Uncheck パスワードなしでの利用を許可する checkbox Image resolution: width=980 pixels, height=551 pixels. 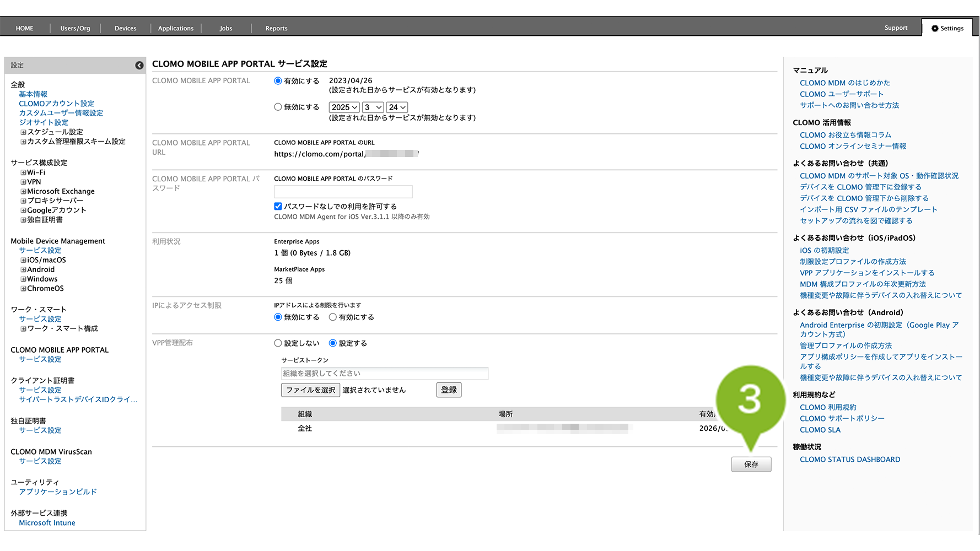[x=278, y=207]
